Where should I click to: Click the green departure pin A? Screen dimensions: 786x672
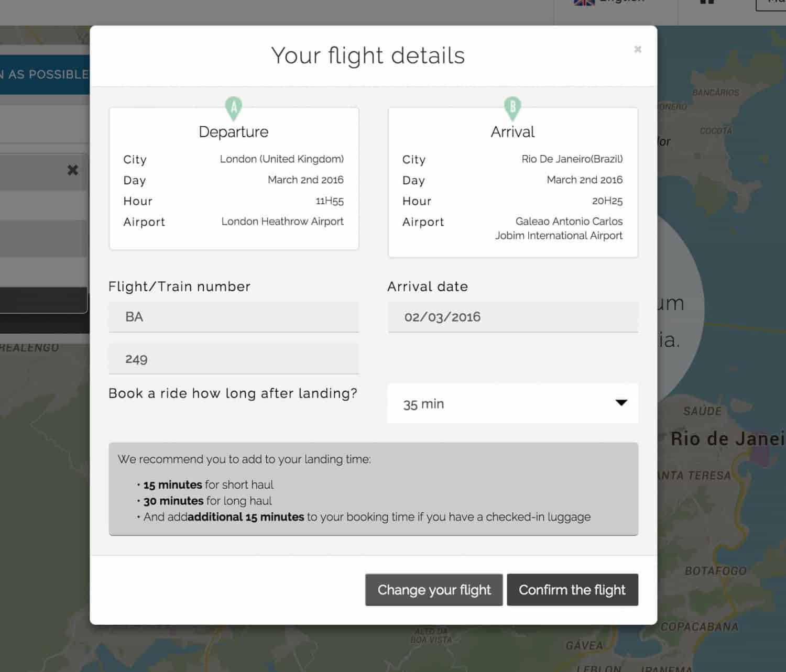point(234,108)
